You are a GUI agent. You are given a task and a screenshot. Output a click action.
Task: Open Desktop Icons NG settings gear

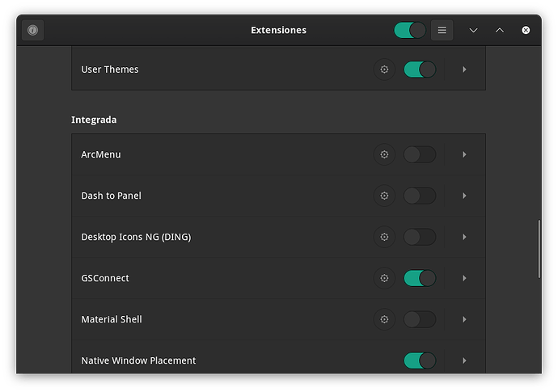(384, 237)
